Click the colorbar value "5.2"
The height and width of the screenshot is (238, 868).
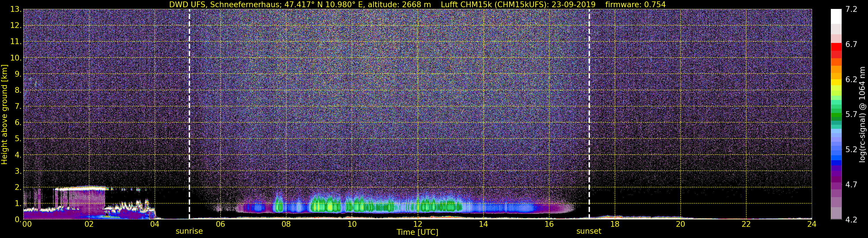tap(851, 150)
